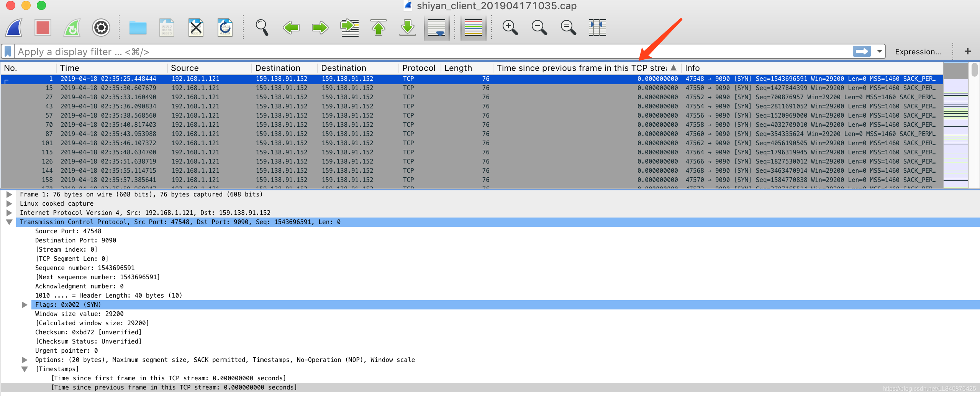Click in the display filter field

[432, 52]
